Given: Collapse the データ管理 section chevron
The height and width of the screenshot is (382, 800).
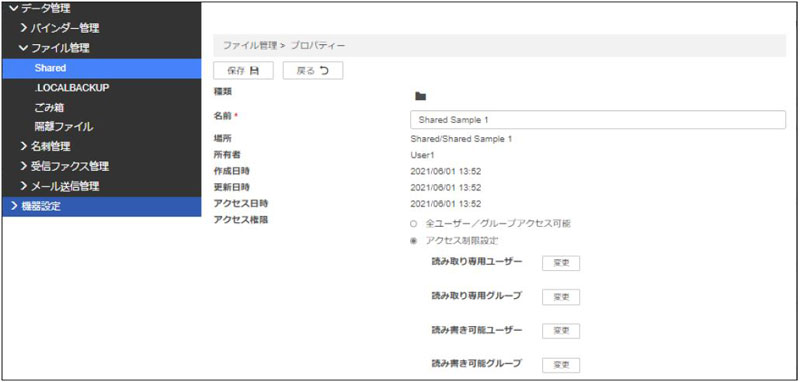Looking at the screenshot, I should (13, 8).
